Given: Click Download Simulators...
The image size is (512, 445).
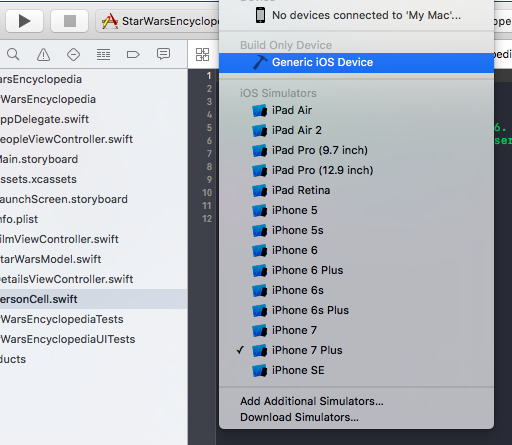Looking at the screenshot, I should coord(299,417).
